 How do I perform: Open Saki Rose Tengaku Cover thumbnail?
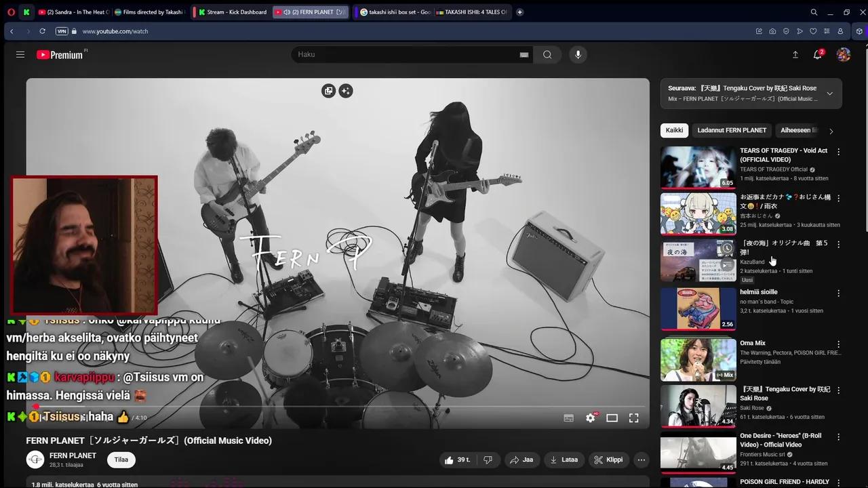tap(698, 406)
